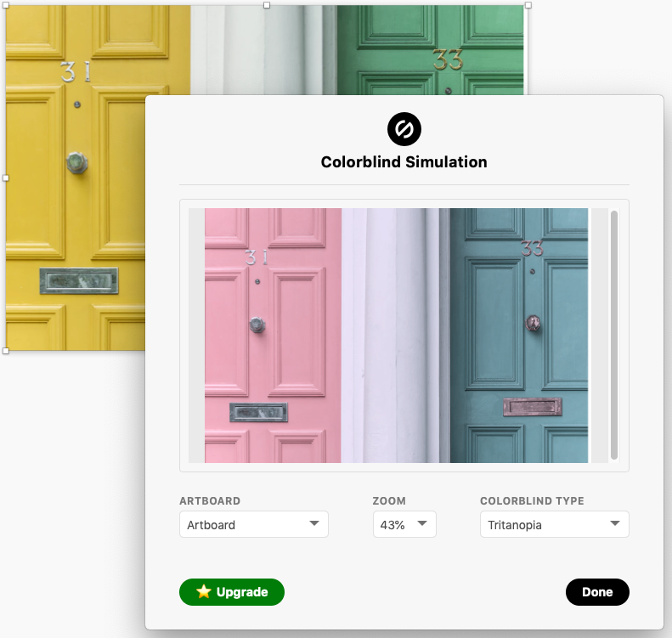Click the Done button
Viewport: 672px width, 638px height.
tap(597, 592)
